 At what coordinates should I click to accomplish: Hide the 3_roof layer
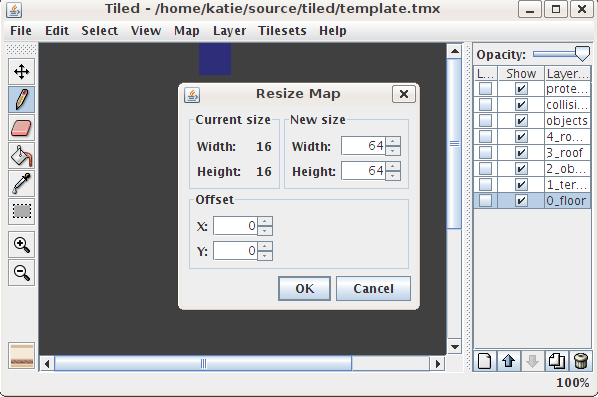pos(521,153)
